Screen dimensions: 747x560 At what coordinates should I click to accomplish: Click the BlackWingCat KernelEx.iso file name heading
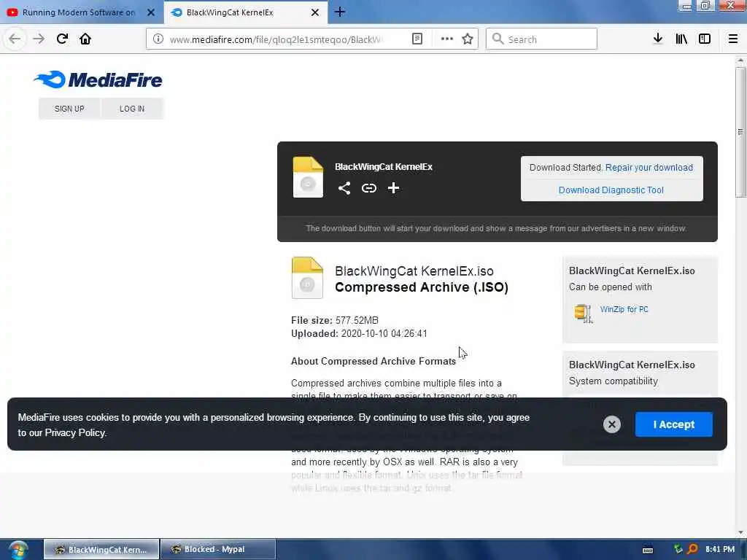(x=414, y=271)
